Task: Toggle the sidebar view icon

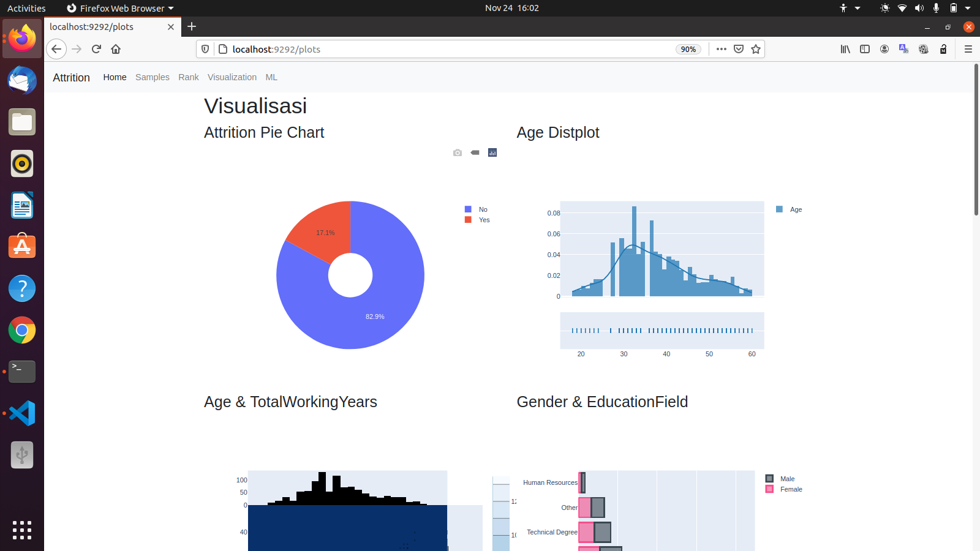Action: 865,49
